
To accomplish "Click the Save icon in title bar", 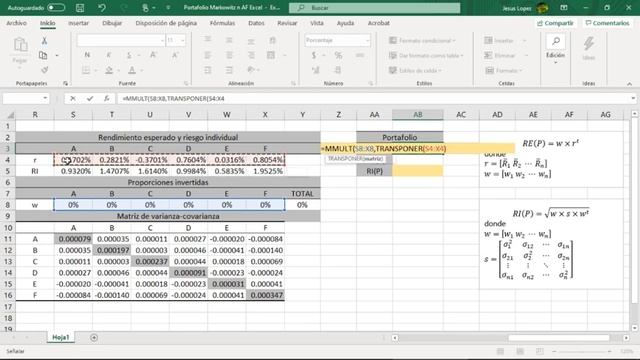I will coord(80,8).
